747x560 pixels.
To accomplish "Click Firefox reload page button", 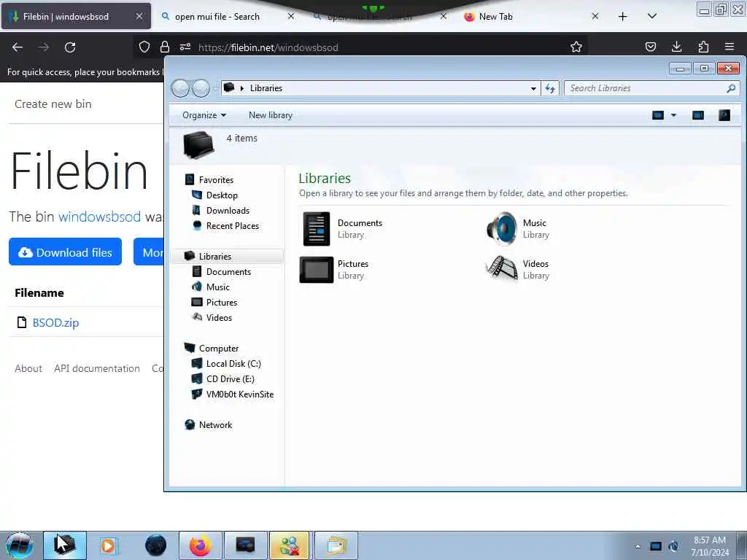I will coord(70,47).
